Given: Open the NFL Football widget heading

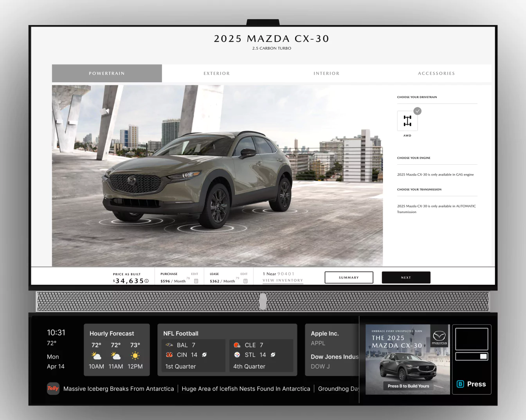Looking at the screenshot, I should click(x=181, y=333).
